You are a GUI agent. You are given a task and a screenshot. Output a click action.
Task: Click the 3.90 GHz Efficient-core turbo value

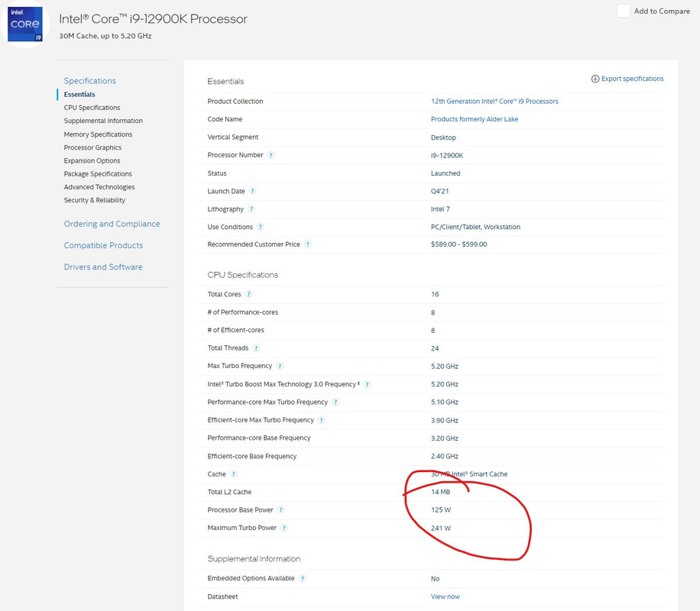pyautogui.click(x=444, y=420)
